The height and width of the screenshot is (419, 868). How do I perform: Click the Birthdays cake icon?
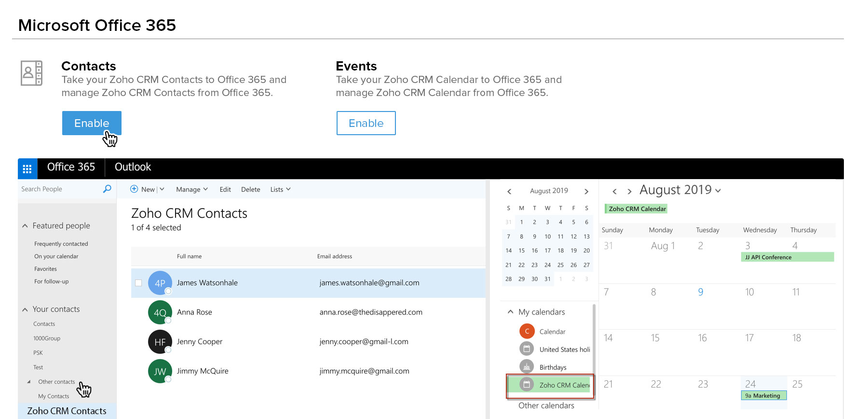coord(527,367)
